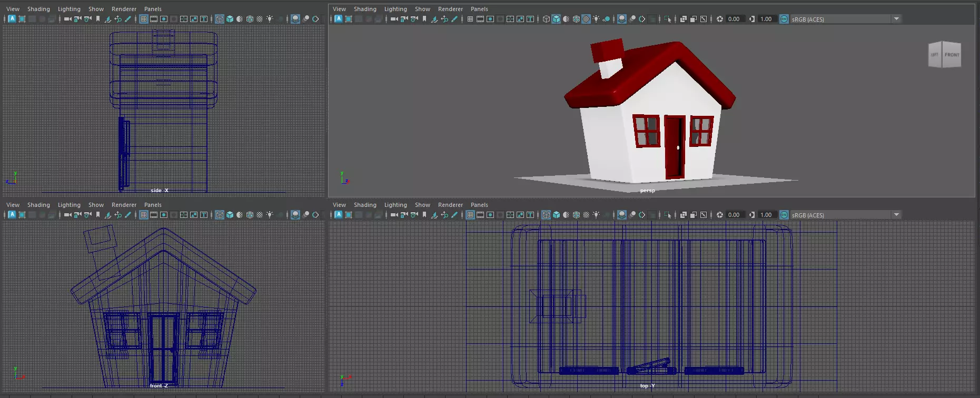Click Bookmarks icon in perspective panel toolbar
Screen dimensions: 980x398
point(424,19)
